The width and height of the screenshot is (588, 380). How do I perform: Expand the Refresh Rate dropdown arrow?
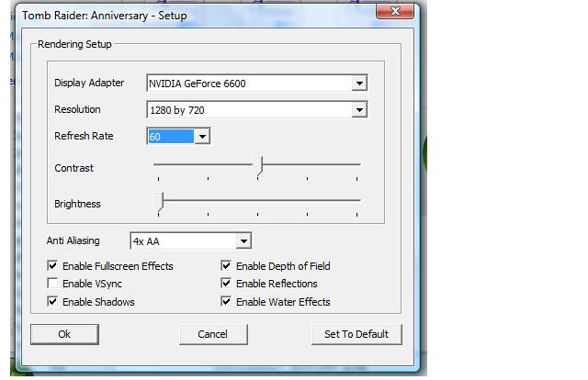202,136
